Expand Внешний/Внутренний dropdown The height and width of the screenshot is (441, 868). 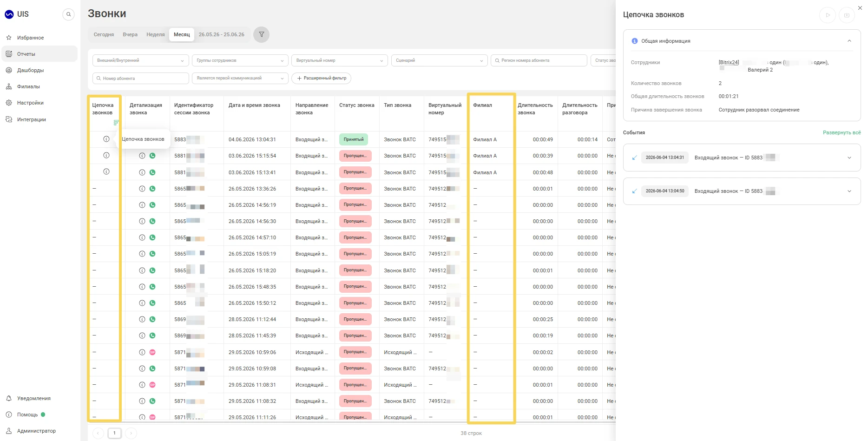pos(141,60)
